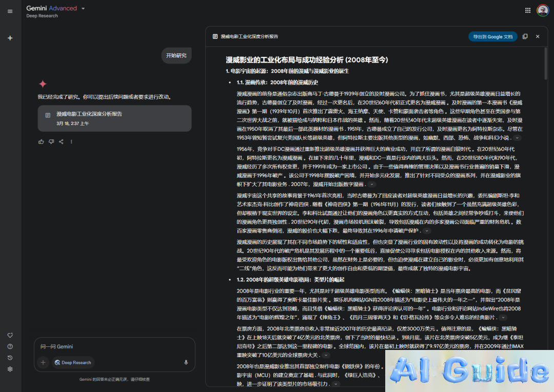Expand sources chevron after 全球票房大关 paragraph
554x392 pixels.
pos(326,355)
